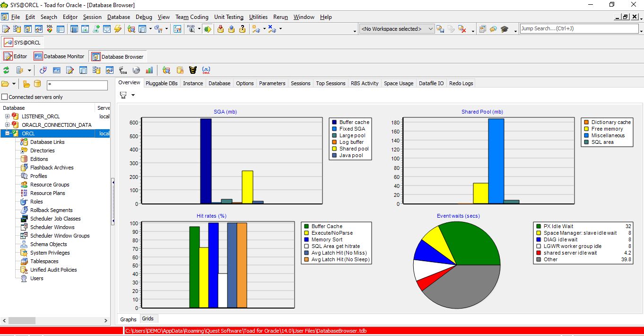Click the green refresh arrows icon
Viewport: 644px width, 336px height.
click(6, 70)
